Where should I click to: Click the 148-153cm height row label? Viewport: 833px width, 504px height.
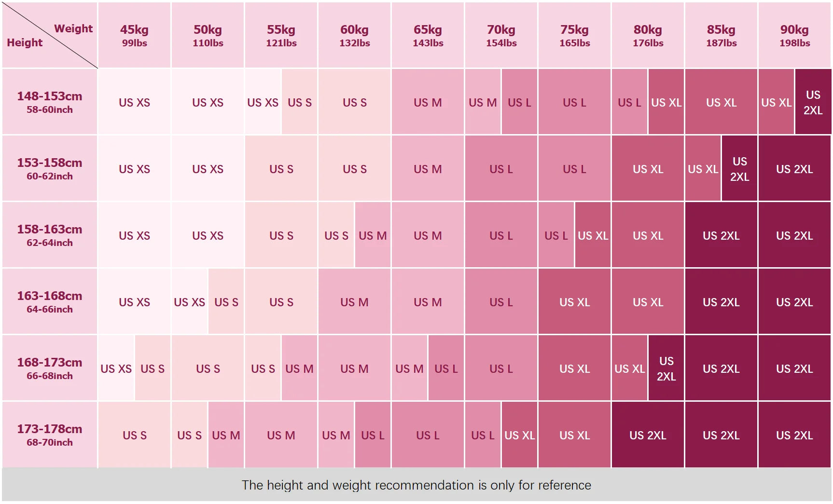(x=50, y=102)
